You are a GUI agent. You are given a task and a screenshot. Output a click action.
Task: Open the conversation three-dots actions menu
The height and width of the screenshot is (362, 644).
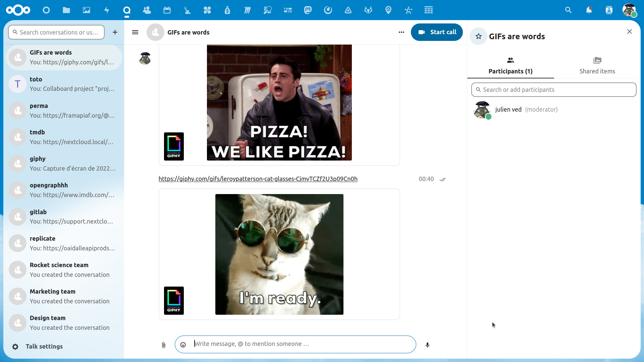tap(401, 32)
